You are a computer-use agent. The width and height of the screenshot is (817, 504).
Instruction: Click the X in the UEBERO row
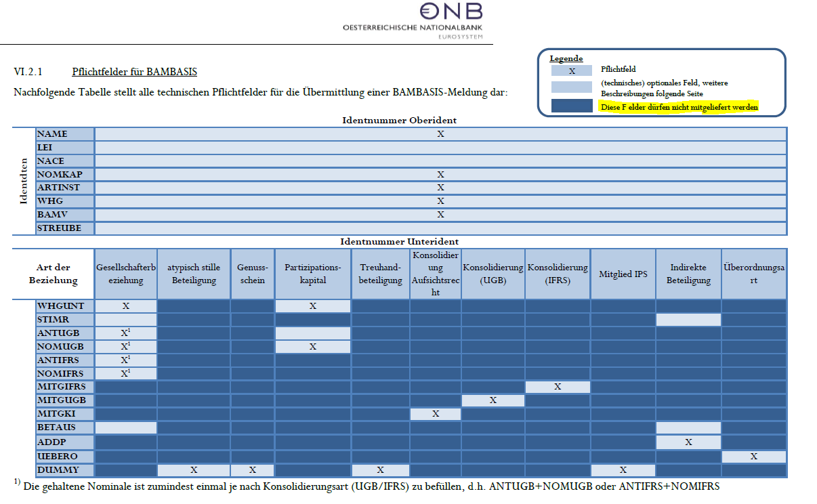coord(754,457)
